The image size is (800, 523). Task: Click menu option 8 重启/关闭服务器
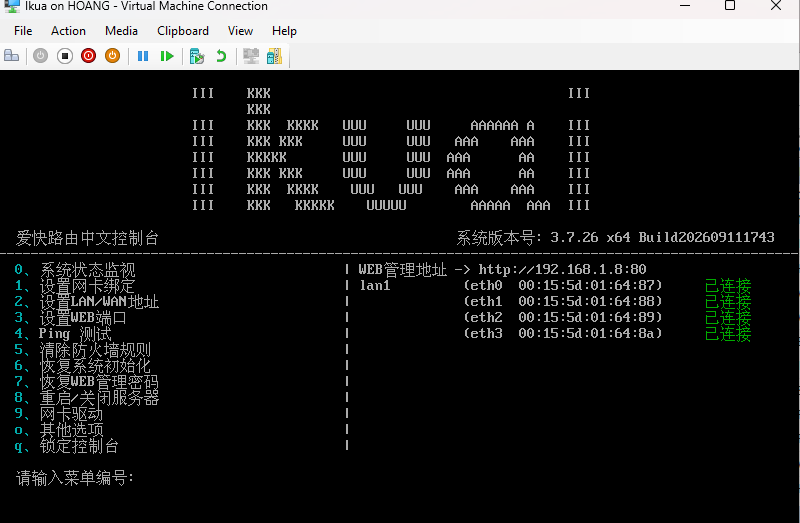pyautogui.click(x=87, y=397)
